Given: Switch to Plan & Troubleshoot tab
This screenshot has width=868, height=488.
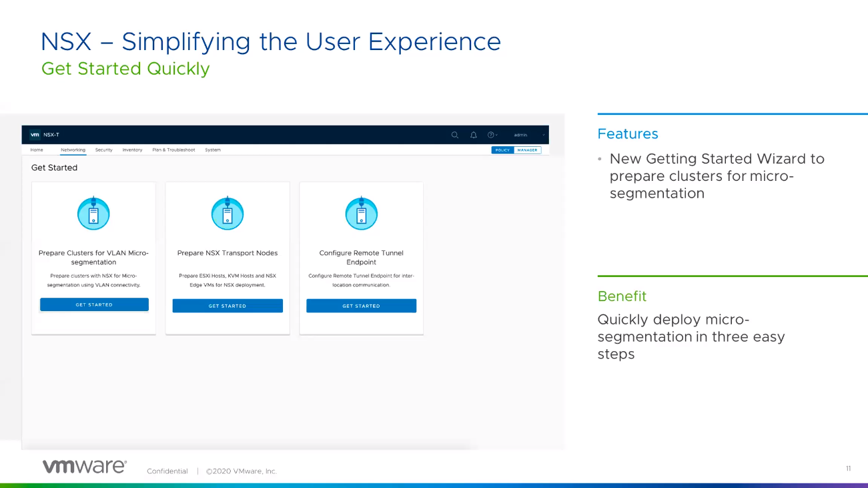Looking at the screenshot, I should pyautogui.click(x=173, y=150).
